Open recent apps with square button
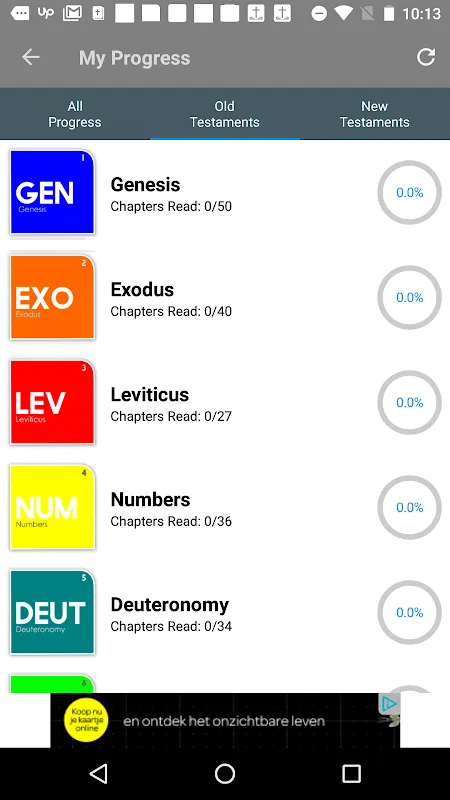The height and width of the screenshot is (800, 450). click(x=351, y=773)
